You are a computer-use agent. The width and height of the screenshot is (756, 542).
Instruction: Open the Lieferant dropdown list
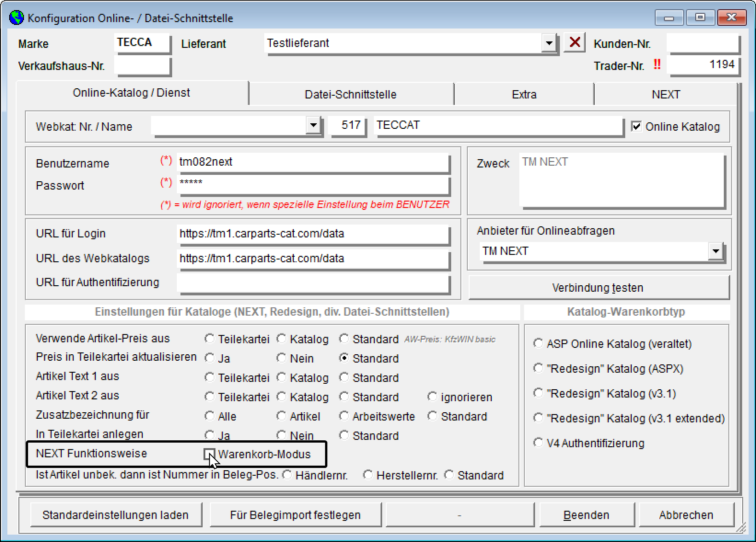[x=549, y=43]
